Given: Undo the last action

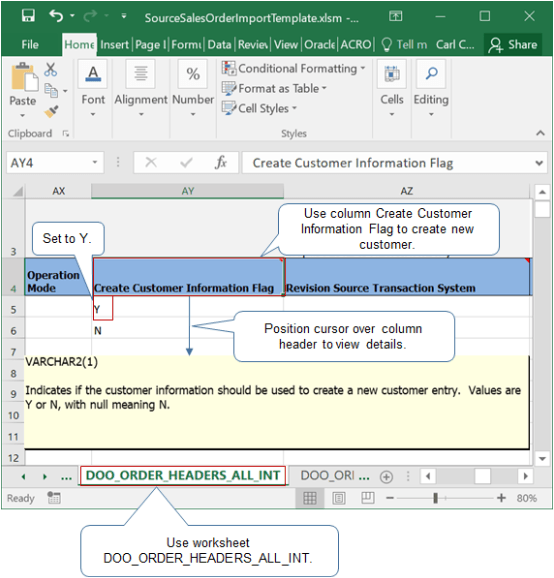Looking at the screenshot, I should pyautogui.click(x=56, y=16).
